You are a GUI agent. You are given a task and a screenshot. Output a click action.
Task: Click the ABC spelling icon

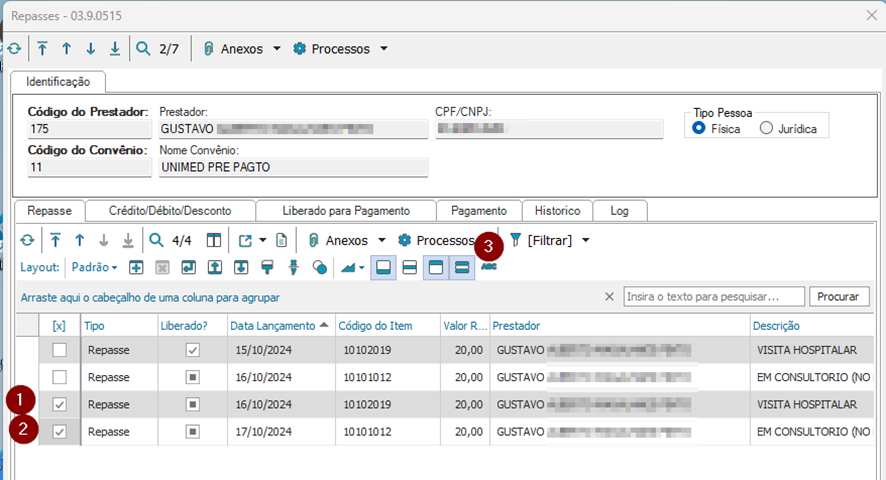pyautogui.click(x=489, y=266)
